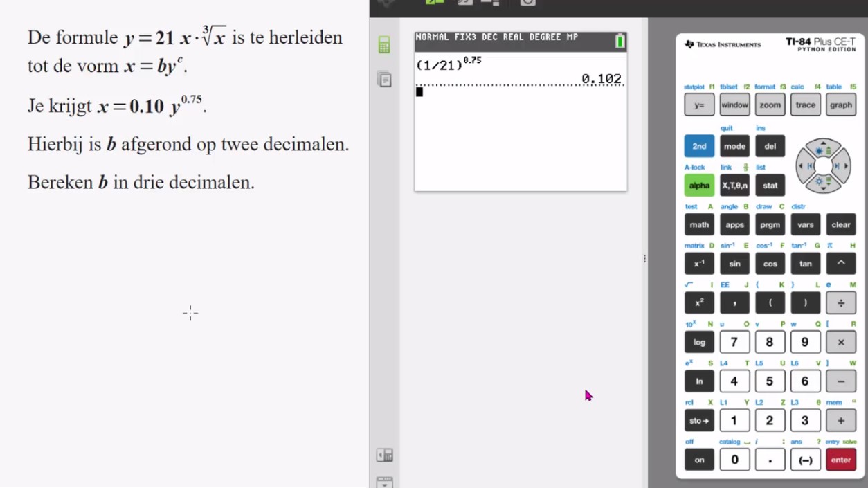Tap the right arrow key on the d-pad
Screen dimensions: 868x488
point(840,166)
